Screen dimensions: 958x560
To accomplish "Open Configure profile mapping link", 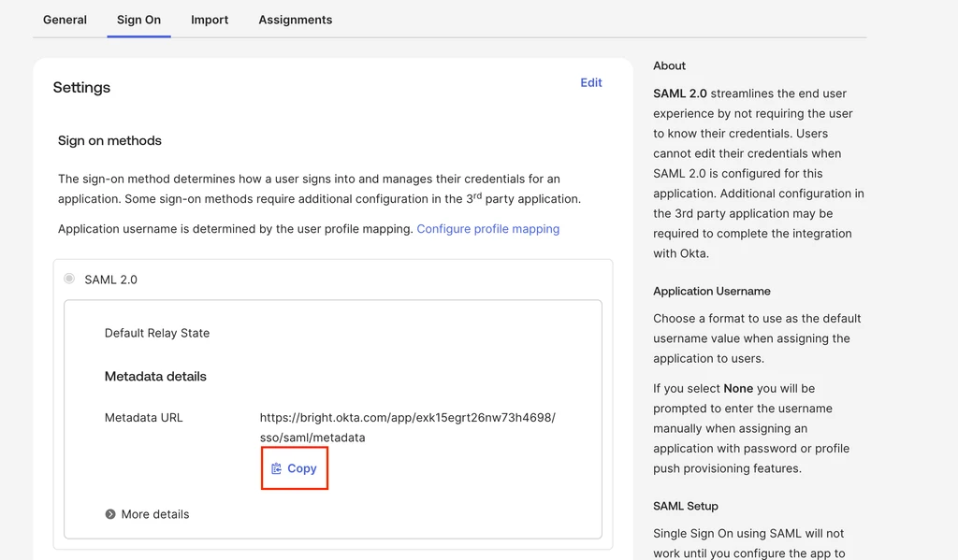I will click(488, 228).
